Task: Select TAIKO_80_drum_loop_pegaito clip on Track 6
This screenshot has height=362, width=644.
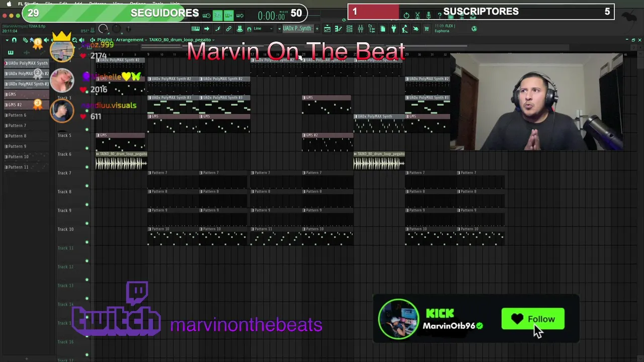Action: 121,161
